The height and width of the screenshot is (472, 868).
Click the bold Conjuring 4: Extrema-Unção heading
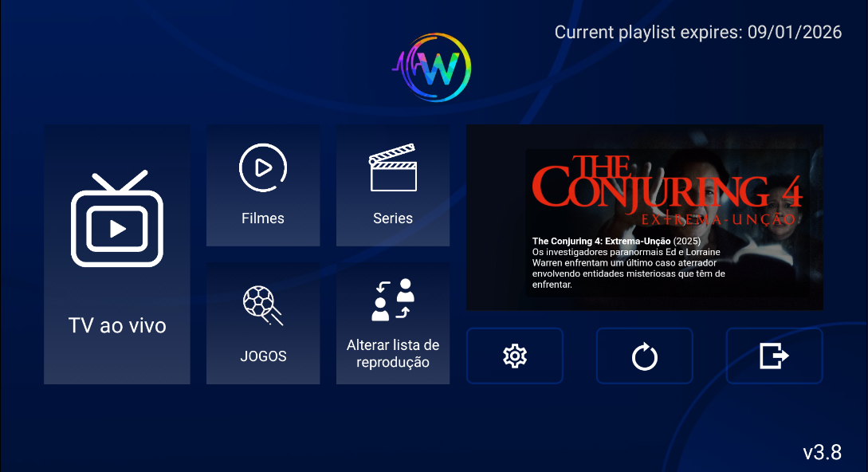coord(602,241)
